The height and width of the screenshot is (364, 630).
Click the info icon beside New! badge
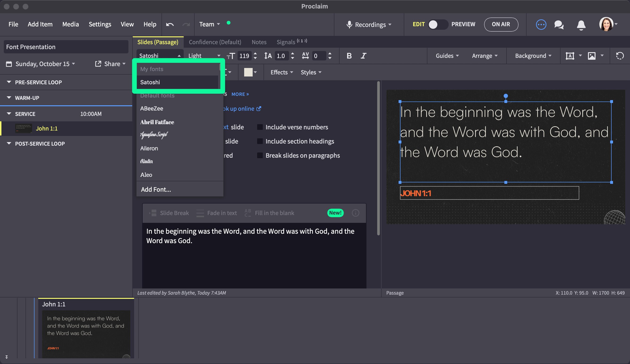[x=355, y=213]
